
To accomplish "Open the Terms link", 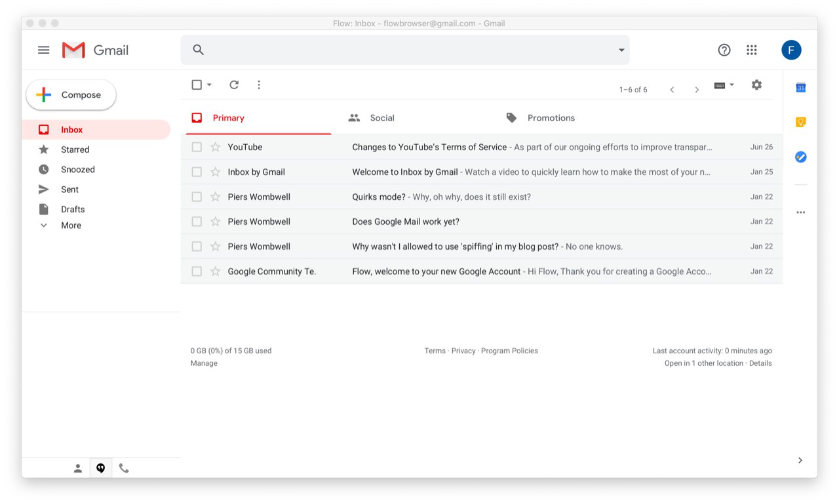I will (435, 351).
